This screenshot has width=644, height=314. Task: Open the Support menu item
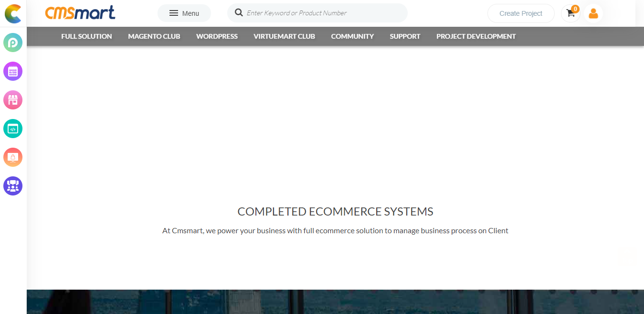point(405,36)
